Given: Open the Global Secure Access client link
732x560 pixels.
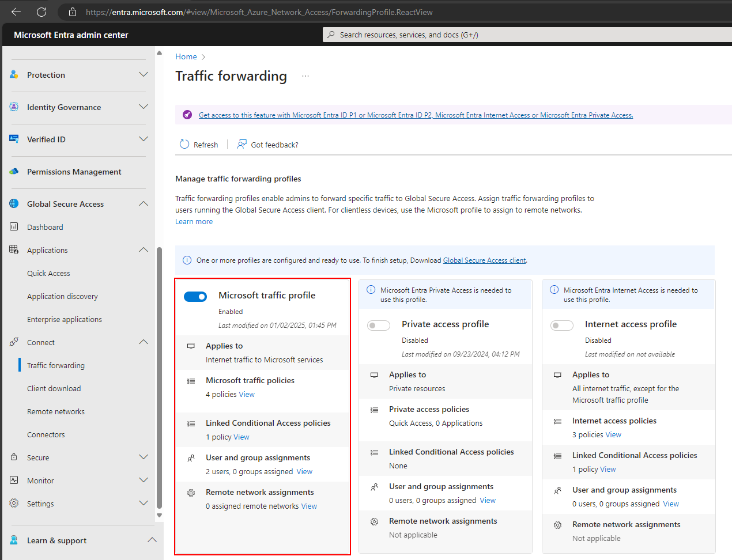Looking at the screenshot, I should (484, 260).
